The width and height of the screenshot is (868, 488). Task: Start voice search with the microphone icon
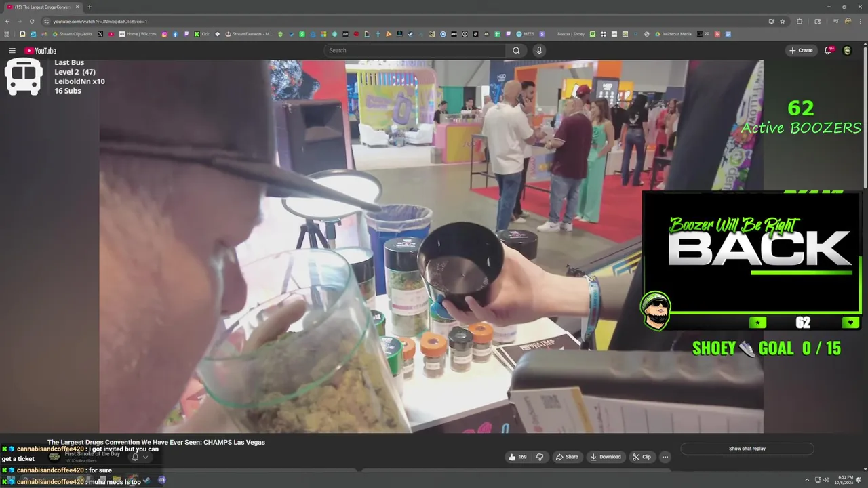pos(539,50)
